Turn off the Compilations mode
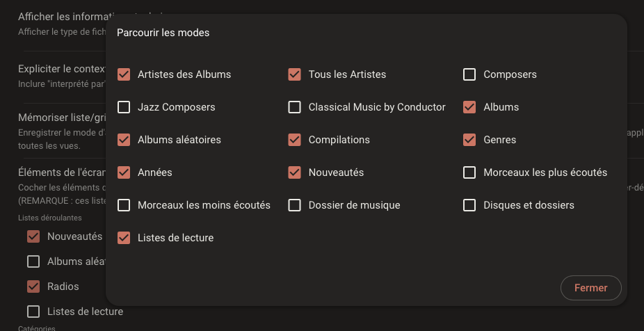Image resolution: width=644 pixels, height=331 pixels. pyautogui.click(x=295, y=140)
